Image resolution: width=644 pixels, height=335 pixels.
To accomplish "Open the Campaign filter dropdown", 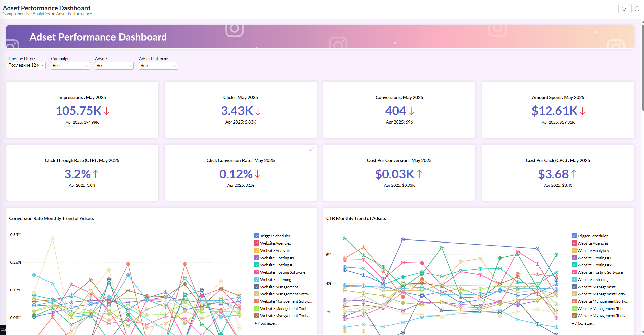I will pos(70,66).
